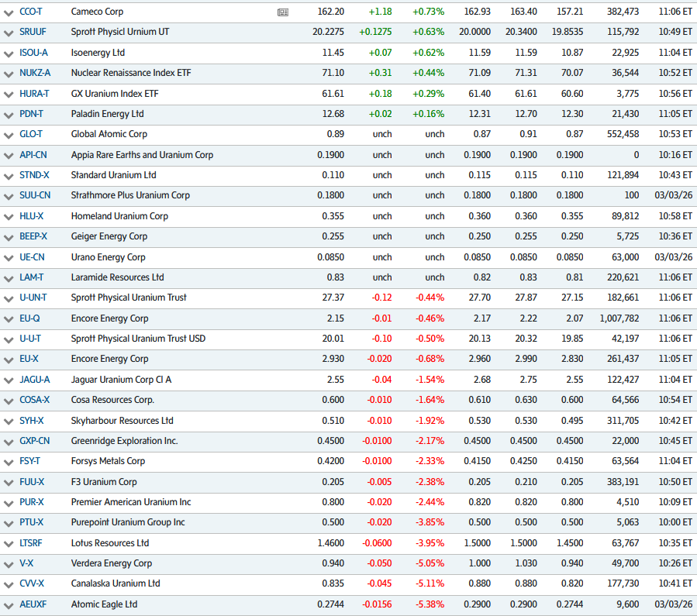Select Encore Energy volume 1,007,782

tap(619, 318)
